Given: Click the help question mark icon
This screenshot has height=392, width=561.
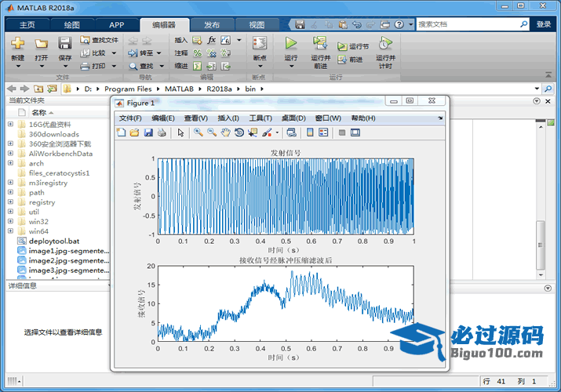Looking at the screenshot, I should tap(399, 24).
